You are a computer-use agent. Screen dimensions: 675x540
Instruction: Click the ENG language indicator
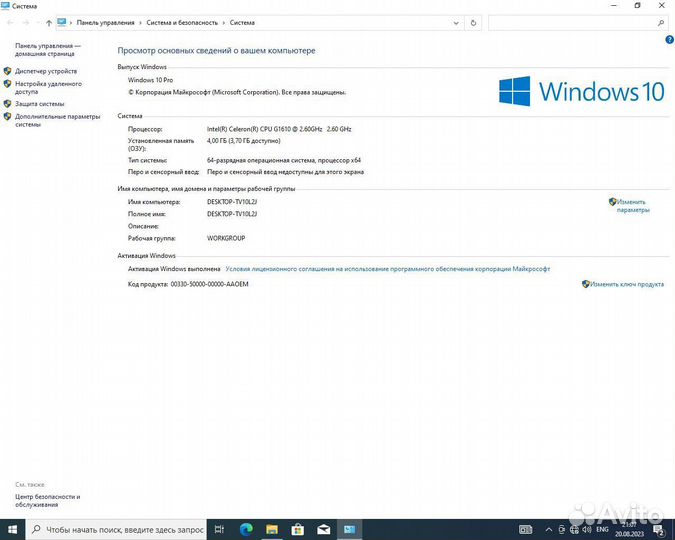coord(602,529)
